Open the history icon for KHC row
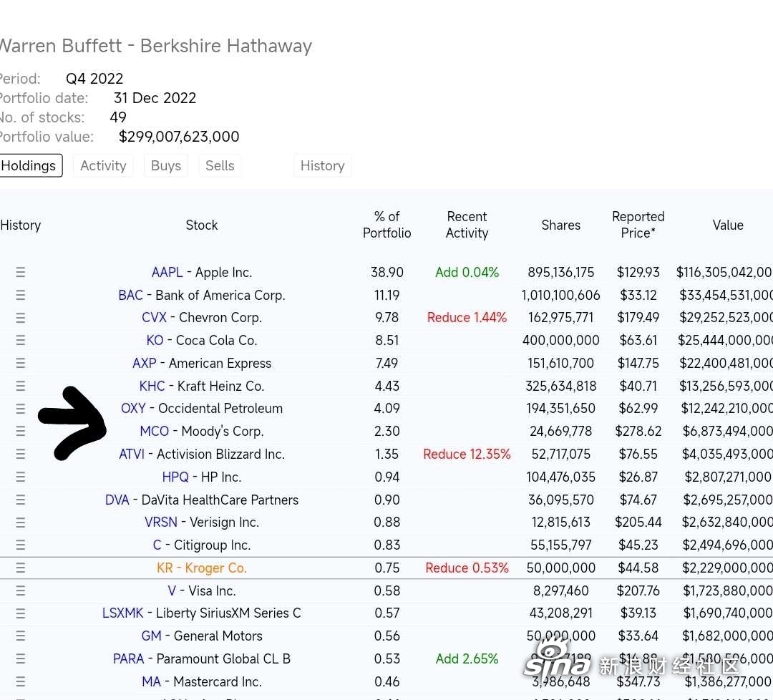The image size is (773, 700). [20, 386]
